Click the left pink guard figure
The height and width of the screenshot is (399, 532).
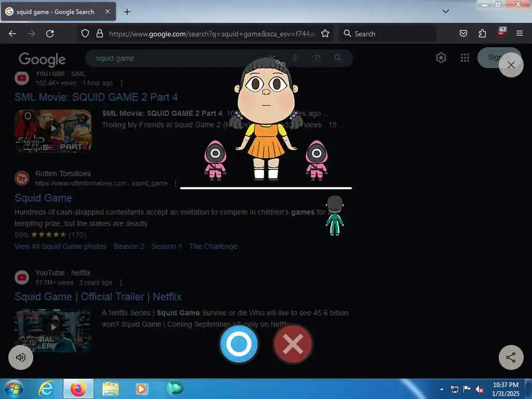(215, 159)
